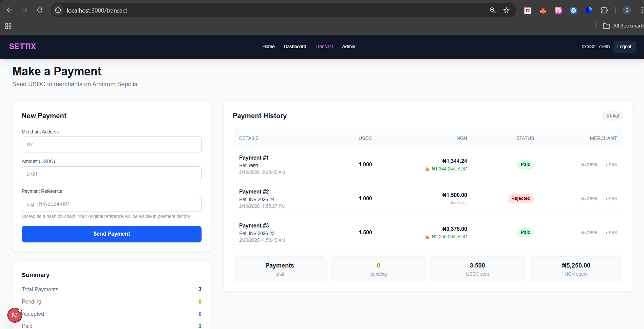
Task: Open the browser extensions puzzle icon
Action: point(604,11)
